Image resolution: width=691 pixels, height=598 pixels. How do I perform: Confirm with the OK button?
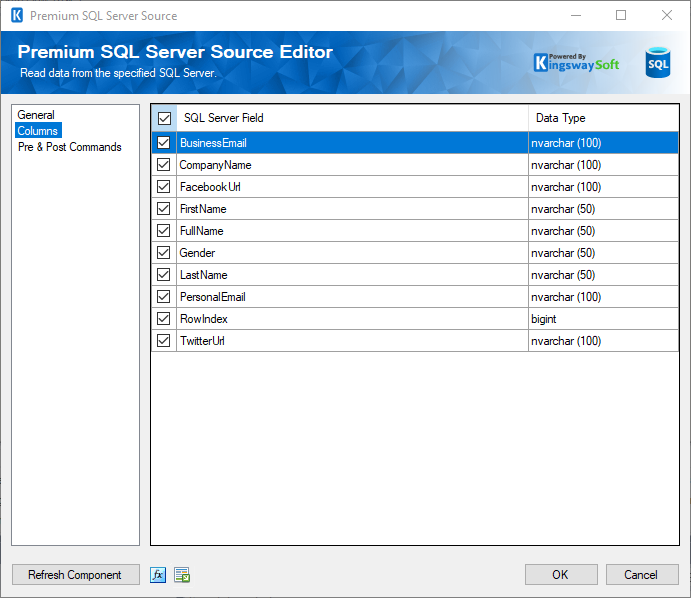coord(561,575)
